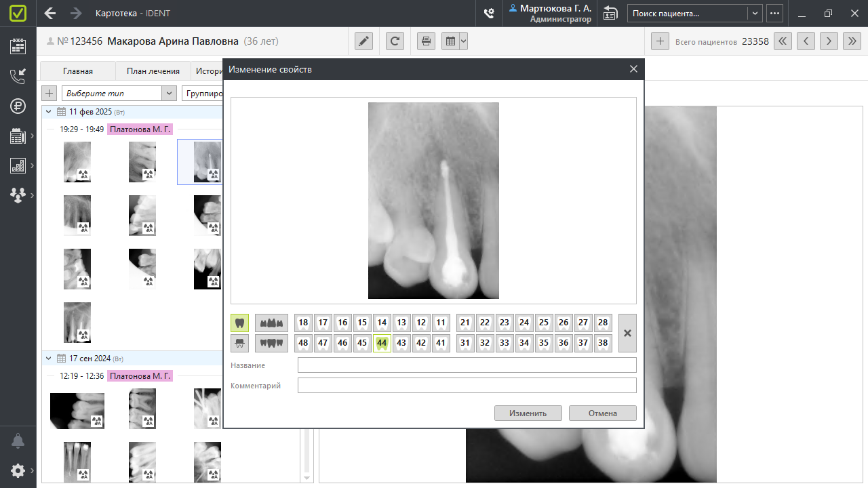The height and width of the screenshot is (488, 868).
Task: Expand the patient search dropdown arrow
Action: point(755,14)
